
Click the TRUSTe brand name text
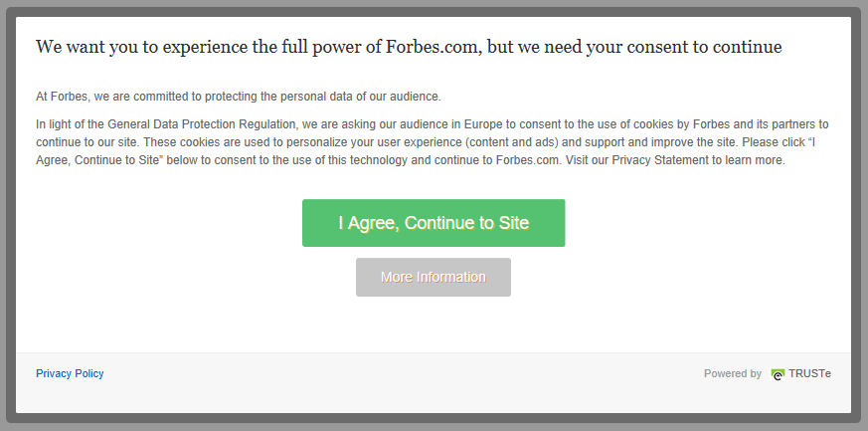pyautogui.click(x=810, y=373)
